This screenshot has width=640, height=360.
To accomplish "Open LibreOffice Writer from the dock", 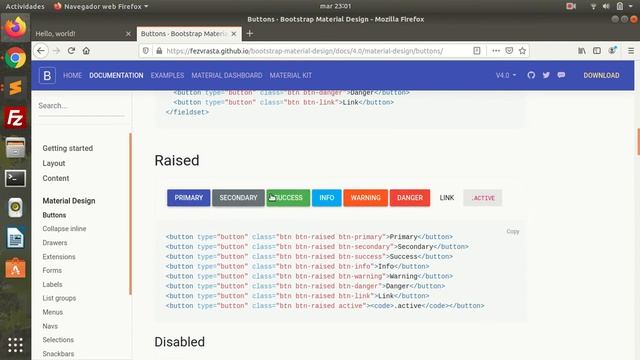I will point(16,238).
